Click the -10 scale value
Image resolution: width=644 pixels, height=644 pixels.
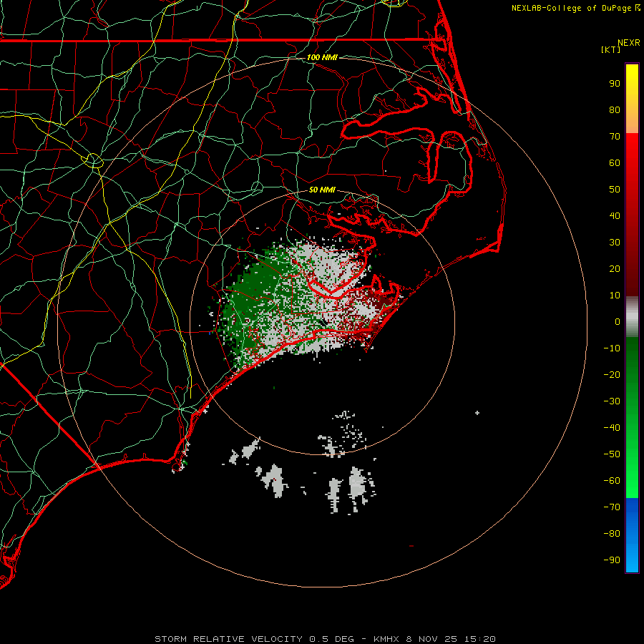(612, 348)
